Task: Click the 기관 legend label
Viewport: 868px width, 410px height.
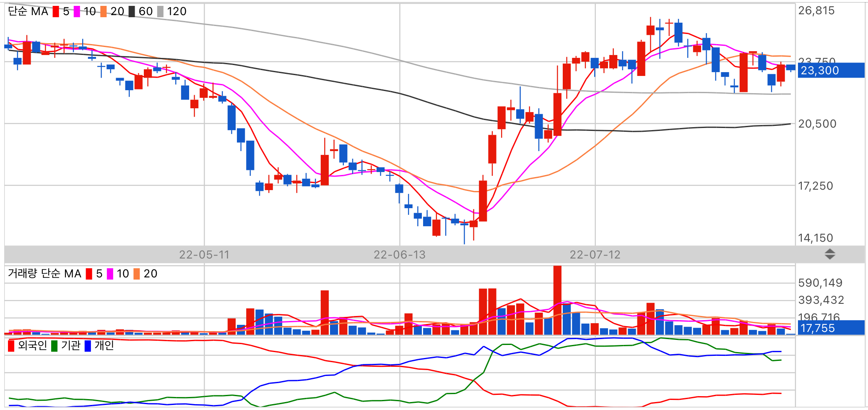Action: coord(70,345)
